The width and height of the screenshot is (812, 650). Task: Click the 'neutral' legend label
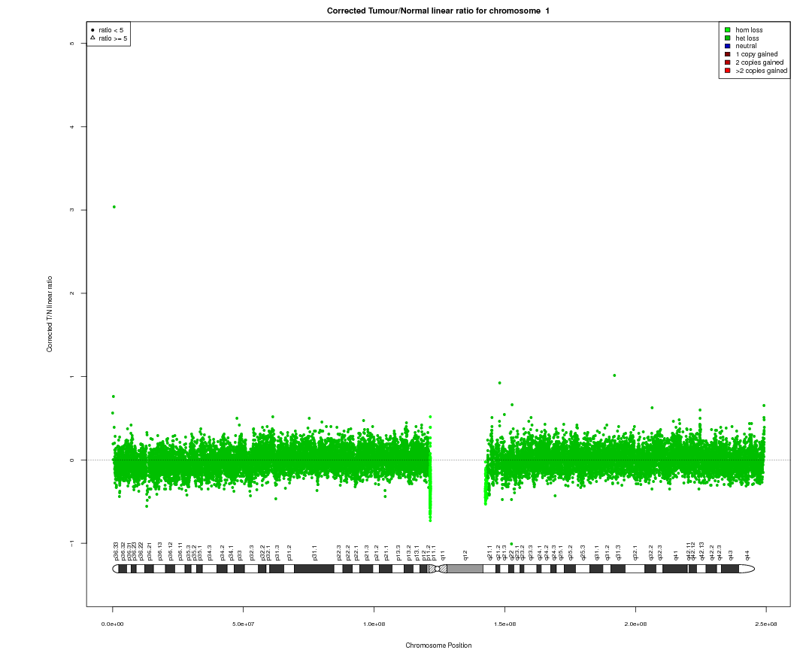click(x=746, y=46)
